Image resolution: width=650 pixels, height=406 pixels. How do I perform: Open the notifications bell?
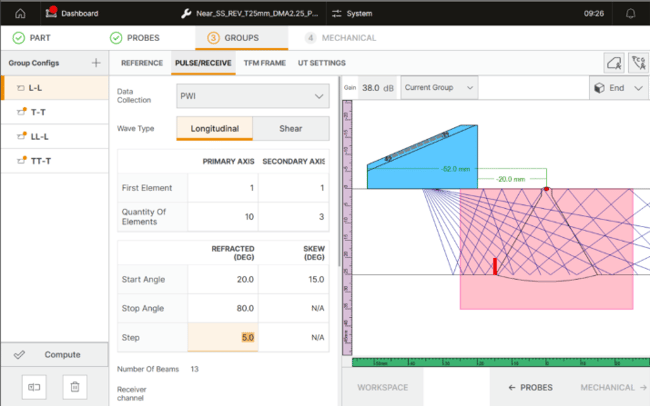coord(630,14)
